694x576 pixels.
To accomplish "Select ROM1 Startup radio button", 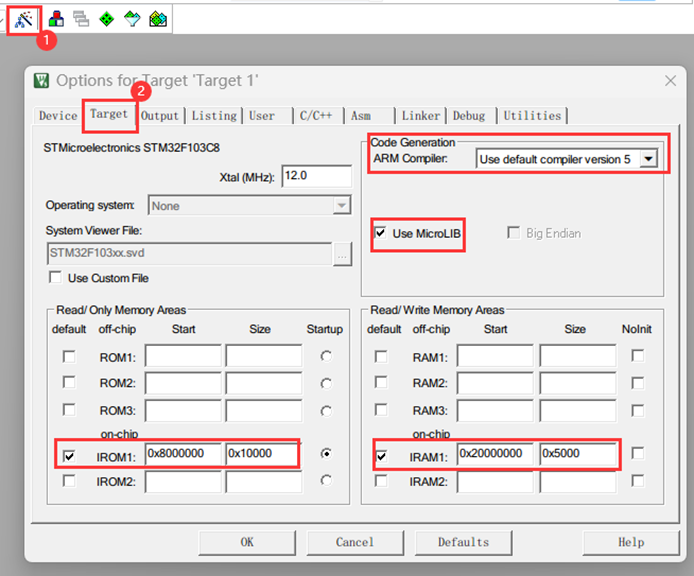I will 326,356.
